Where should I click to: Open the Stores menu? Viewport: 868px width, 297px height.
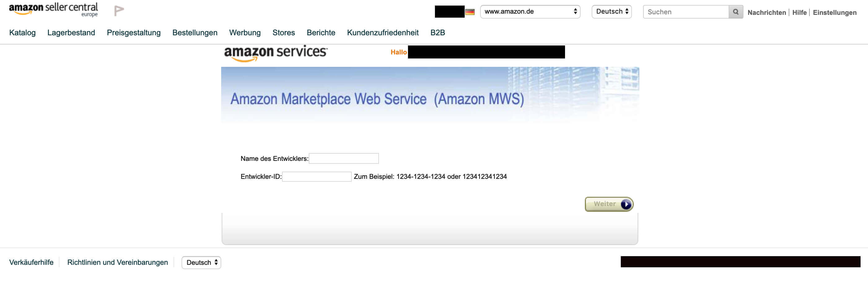[x=284, y=32]
